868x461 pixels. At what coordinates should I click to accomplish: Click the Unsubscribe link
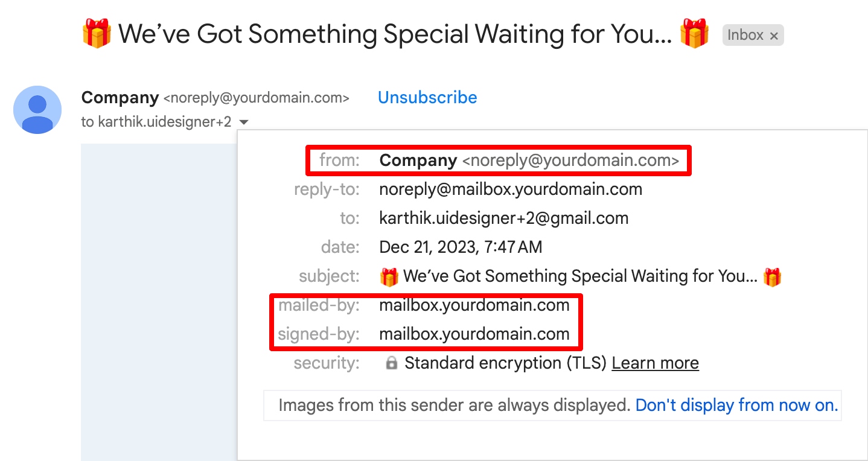(x=427, y=98)
